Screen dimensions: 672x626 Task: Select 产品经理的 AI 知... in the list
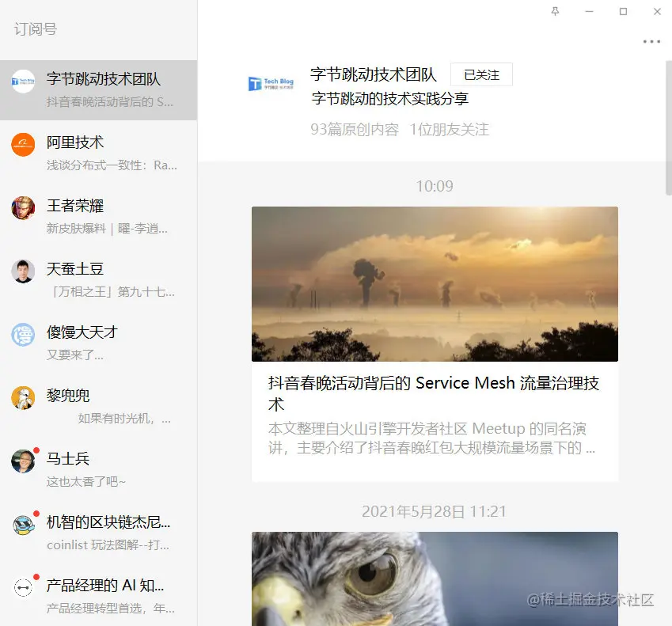coord(99,596)
